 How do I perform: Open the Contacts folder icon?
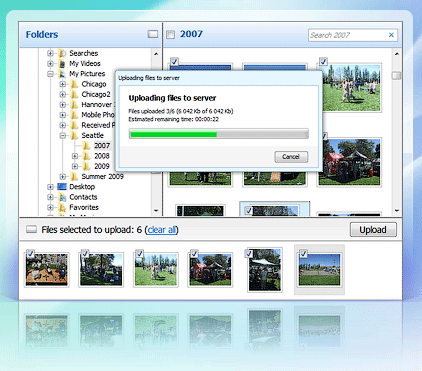tap(62, 197)
